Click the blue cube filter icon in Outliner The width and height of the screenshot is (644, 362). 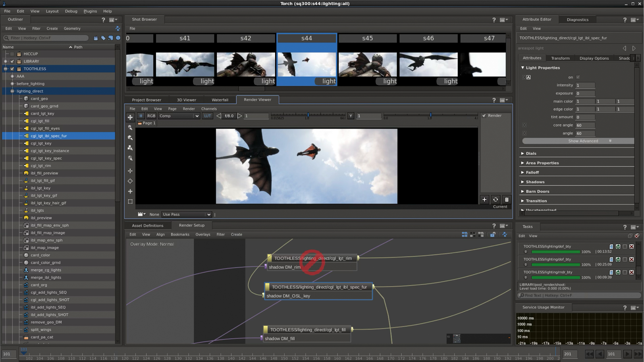tap(118, 38)
